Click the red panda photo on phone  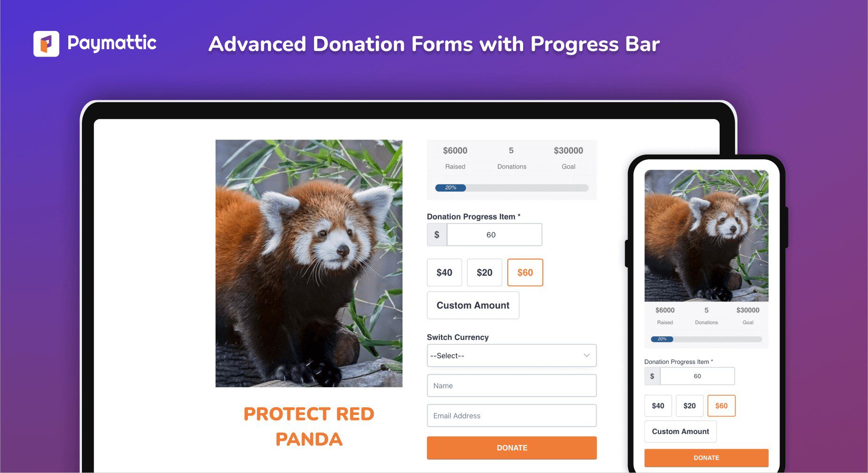(707, 236)
